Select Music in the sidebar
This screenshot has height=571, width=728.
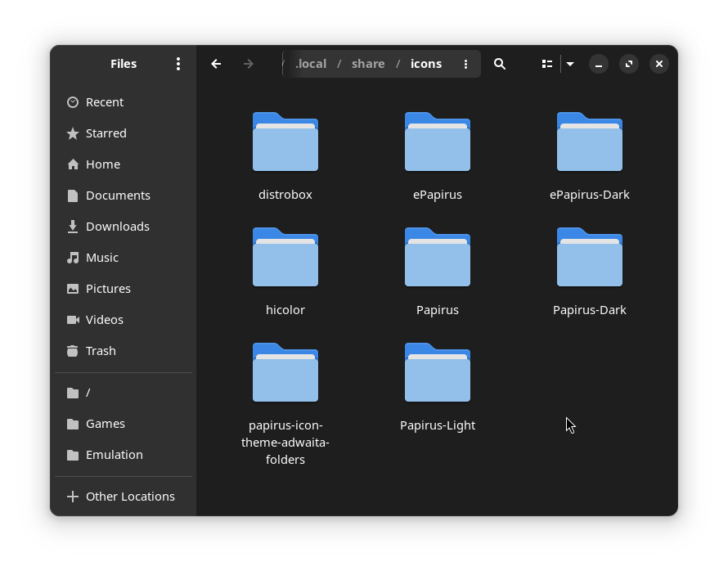point(124,258)
